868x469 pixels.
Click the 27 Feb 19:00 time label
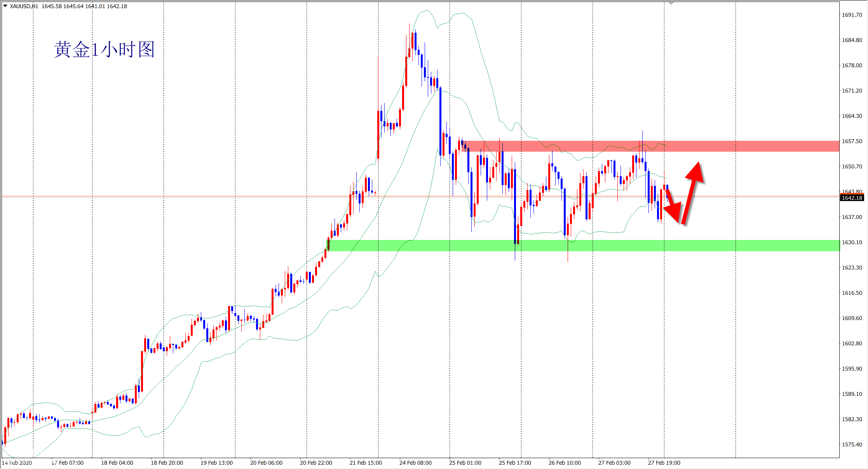(664, 463)
